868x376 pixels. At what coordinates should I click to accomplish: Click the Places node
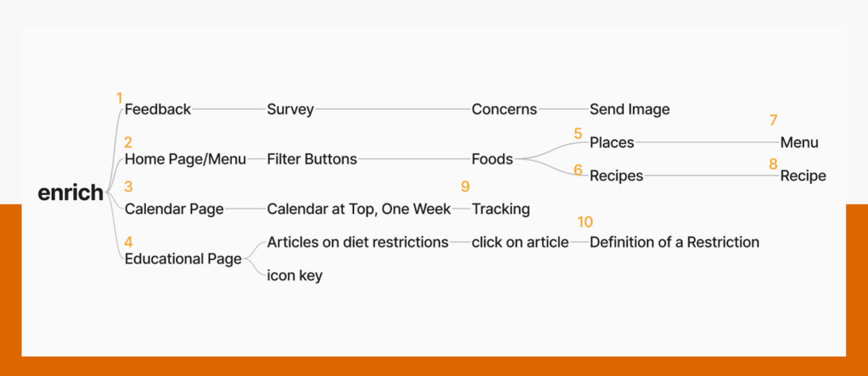612,142
